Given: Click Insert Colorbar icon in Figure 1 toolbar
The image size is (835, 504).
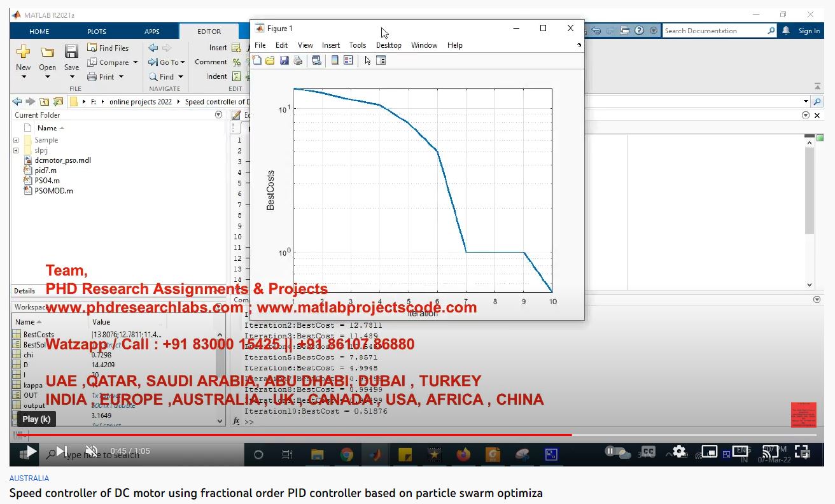Looking at the screenshot, I should (x=335, y=60).
